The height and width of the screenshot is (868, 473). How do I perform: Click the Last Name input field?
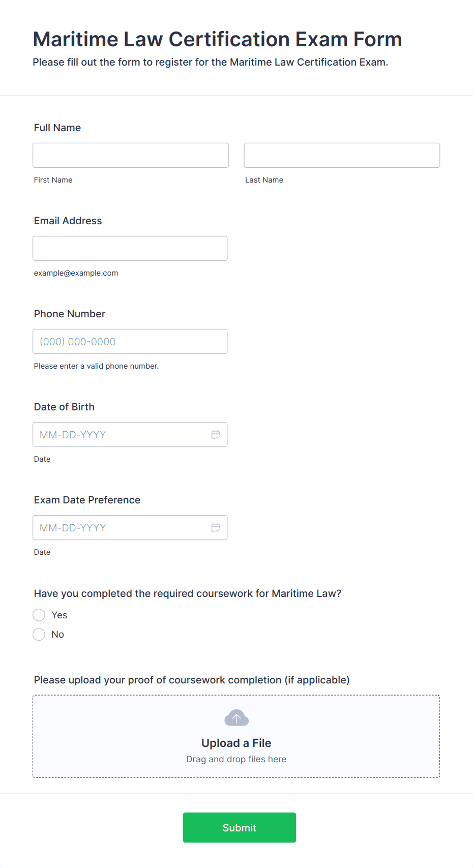[x=342, y=155]
